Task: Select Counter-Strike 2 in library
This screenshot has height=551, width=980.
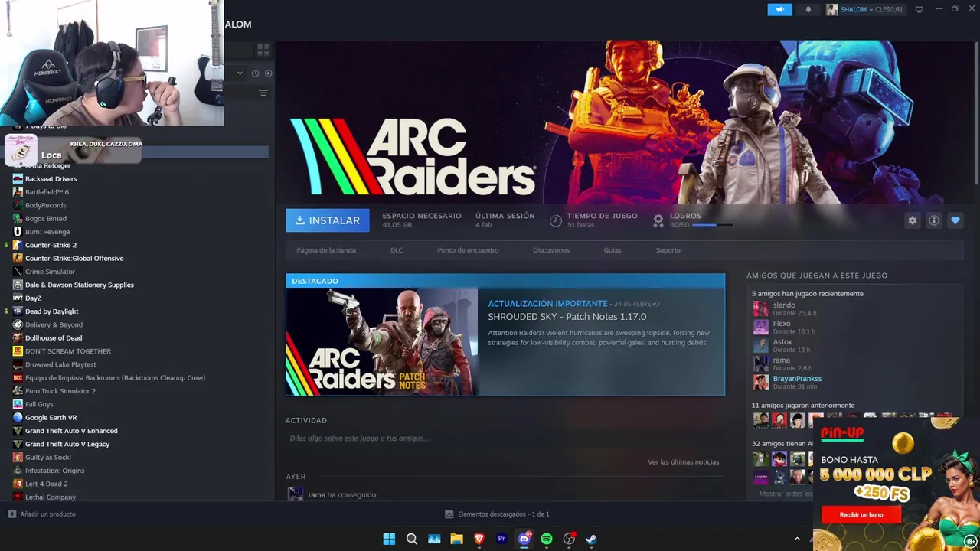Action: click(51, 245)
